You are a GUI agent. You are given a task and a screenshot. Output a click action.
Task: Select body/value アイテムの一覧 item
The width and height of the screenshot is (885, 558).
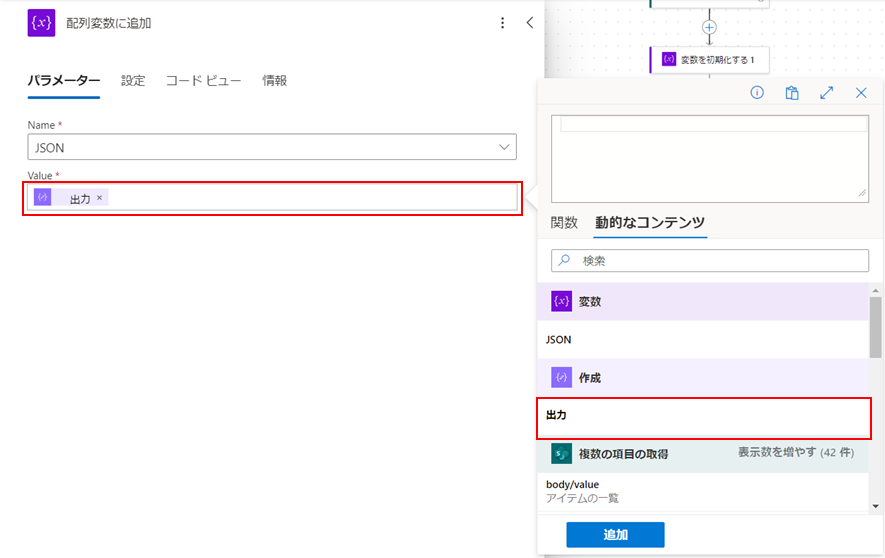click(x=703, y=491)
